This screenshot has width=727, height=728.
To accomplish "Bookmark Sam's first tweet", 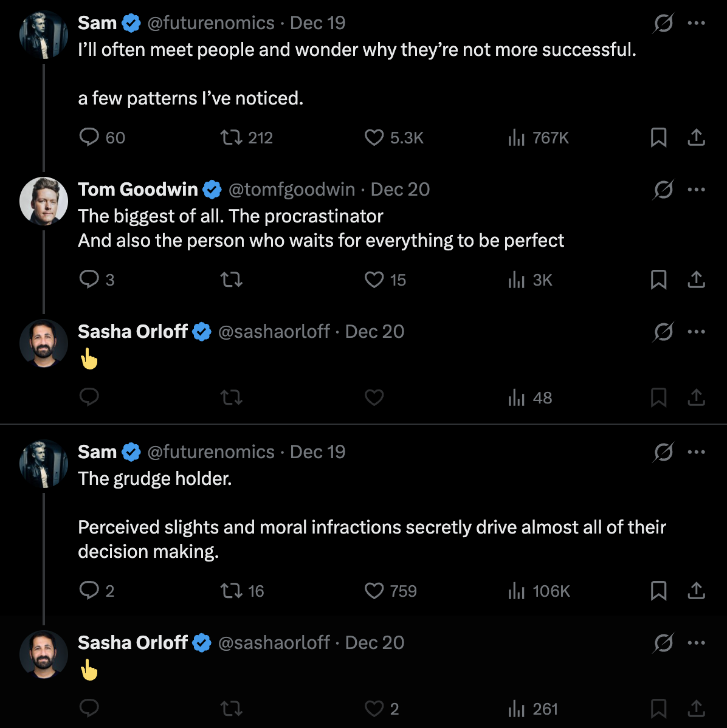I will click(658, 138).
